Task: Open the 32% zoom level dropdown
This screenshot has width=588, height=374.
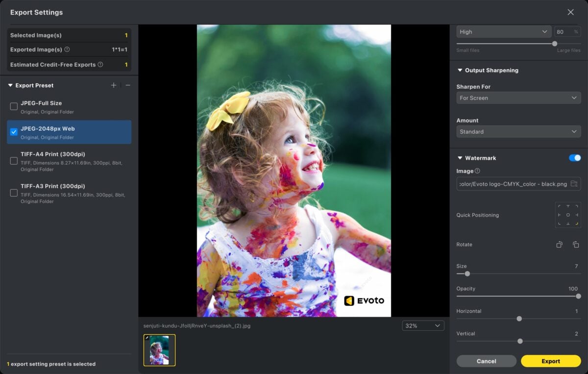Action: pyautogui.click(x=423, y=325)
